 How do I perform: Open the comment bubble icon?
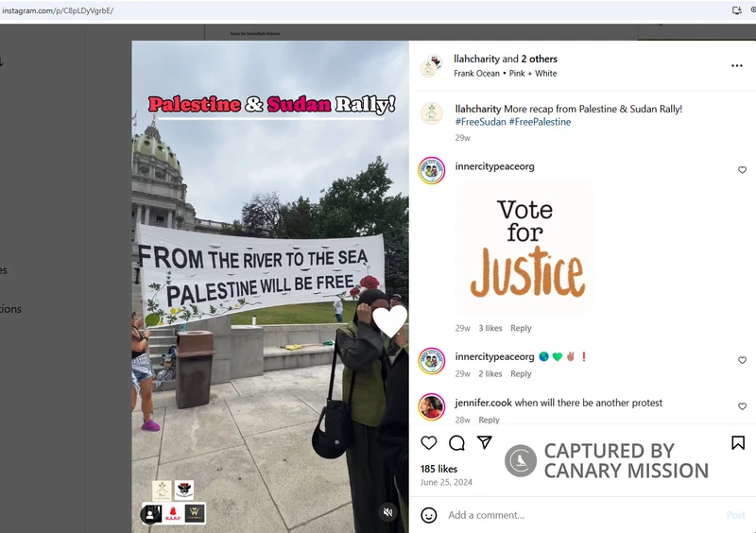click(x=456, y=442)
